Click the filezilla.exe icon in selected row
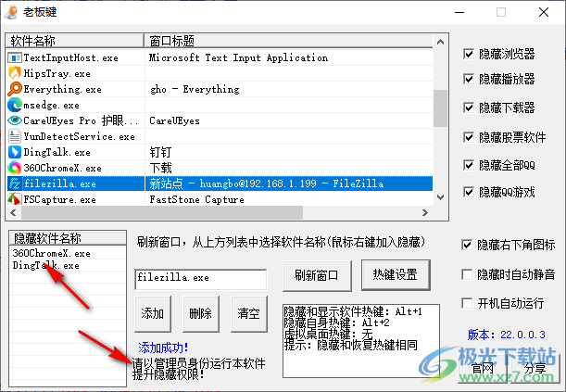This screenshot has height=392, width=566. [x=15, y=183]
